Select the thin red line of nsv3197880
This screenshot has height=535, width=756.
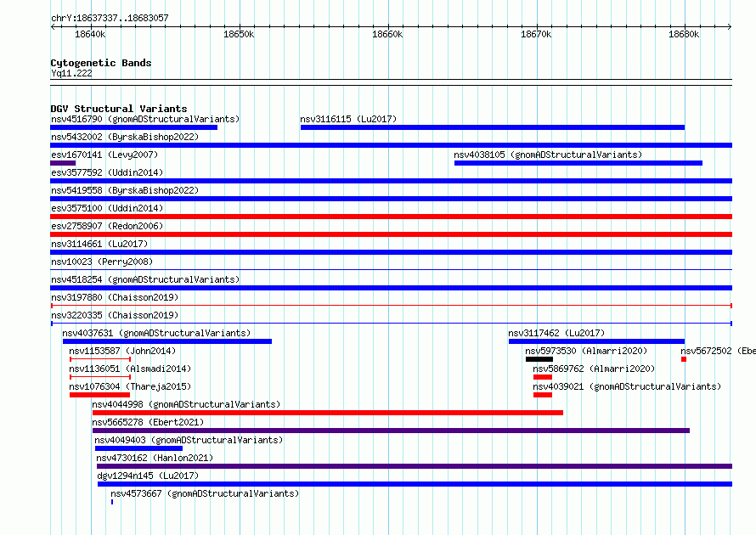pyautogui.click(x=391, y=306)
